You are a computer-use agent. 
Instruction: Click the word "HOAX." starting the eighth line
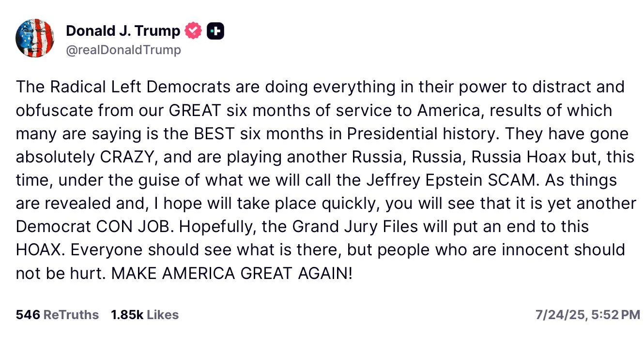39,250
